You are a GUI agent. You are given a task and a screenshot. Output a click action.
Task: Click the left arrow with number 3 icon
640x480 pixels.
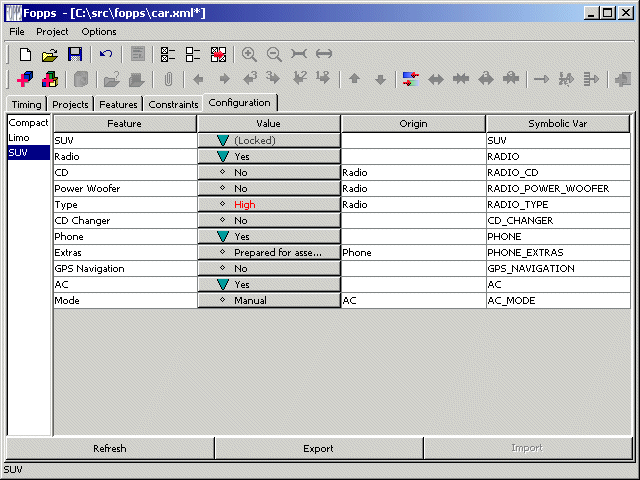point(250,78)
